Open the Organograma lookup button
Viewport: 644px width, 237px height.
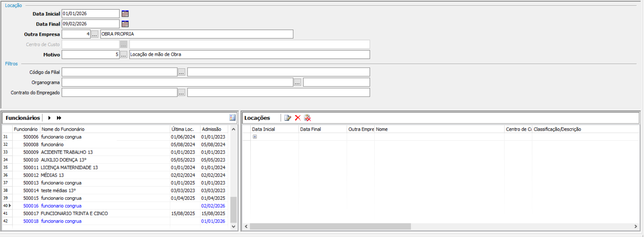(x=297, y=82)
